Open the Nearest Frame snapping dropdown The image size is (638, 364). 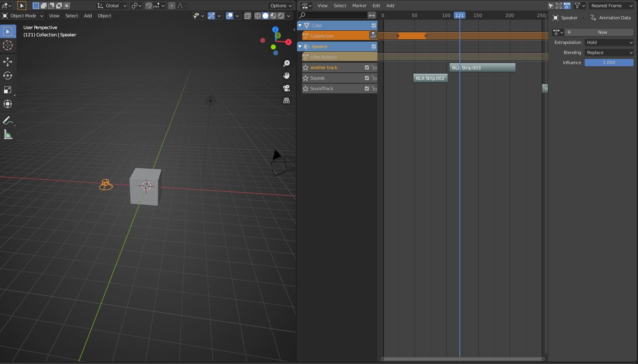coord(611,6)
